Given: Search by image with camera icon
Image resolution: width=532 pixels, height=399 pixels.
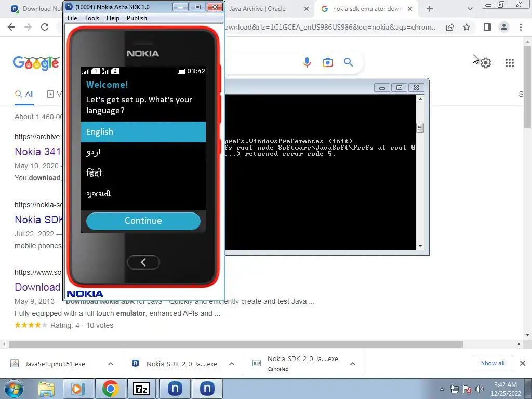Looking at the screenshot, I should click(x=328, y=62).
